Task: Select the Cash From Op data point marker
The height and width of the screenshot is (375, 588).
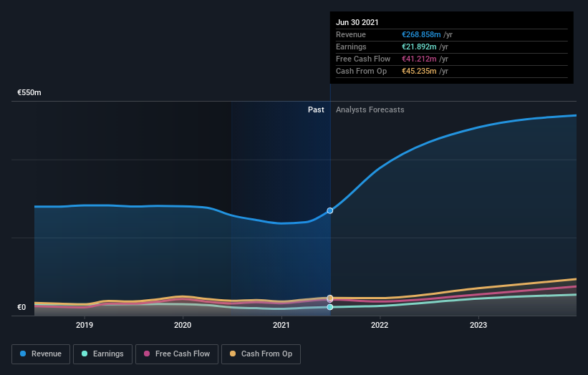Action: (330, 298)
